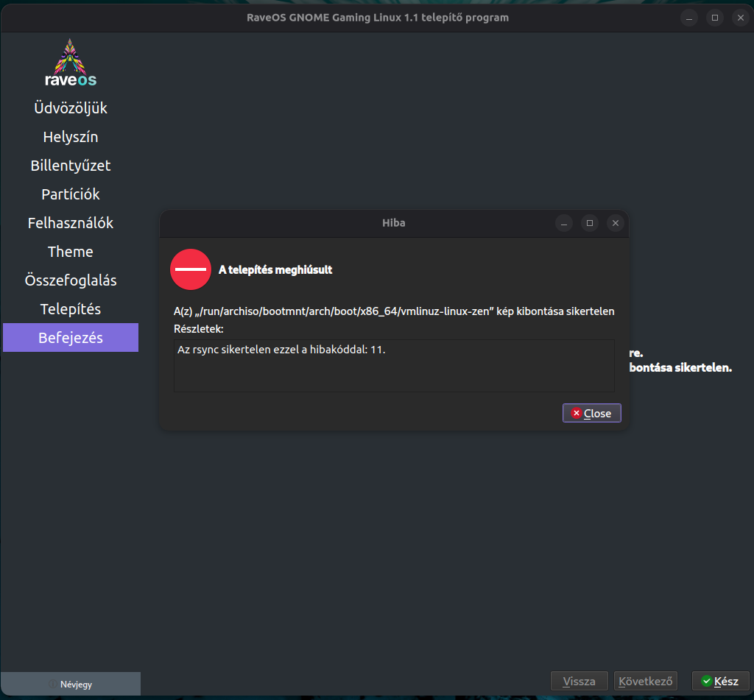The image size is (754, 700).
Task: Open the Partíciók step in the sidebar
Action: (71, 194)
